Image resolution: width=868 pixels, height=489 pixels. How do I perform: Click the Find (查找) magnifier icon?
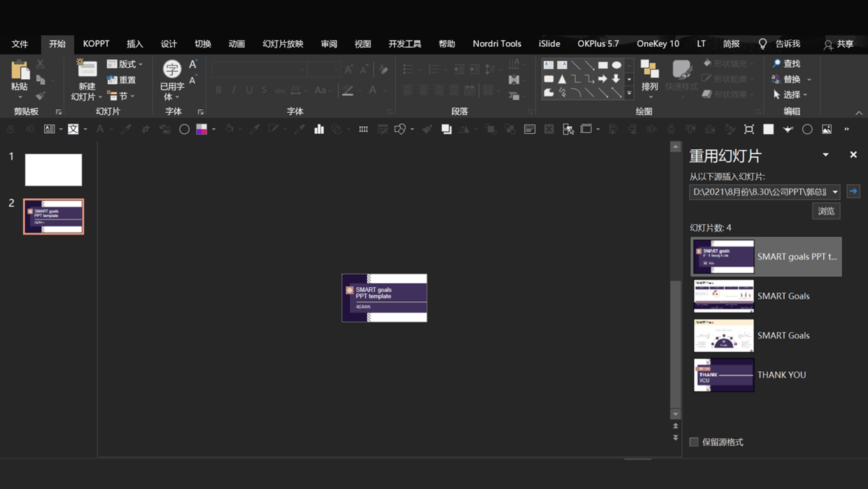776,64
